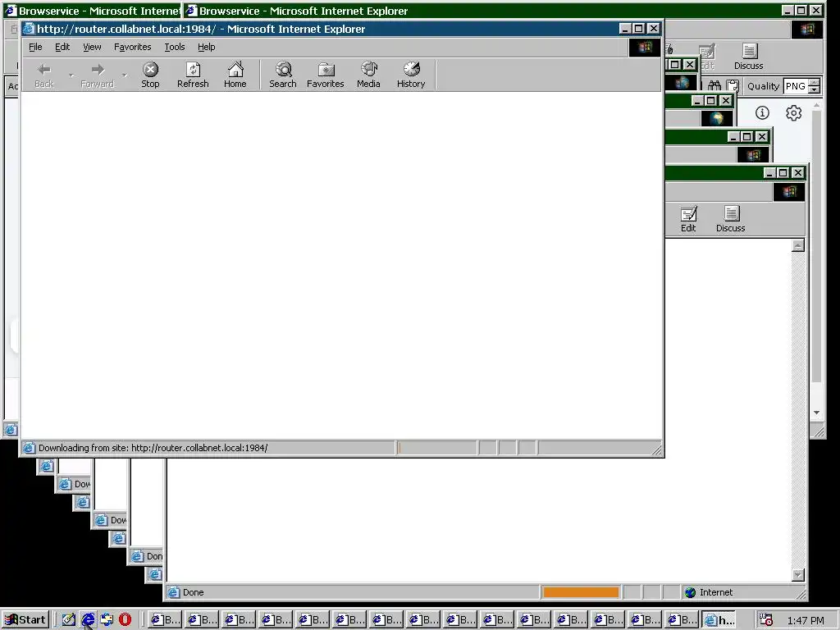
Task: Expand the Forward button history dropdown arrow
Action: pos(125,75)
